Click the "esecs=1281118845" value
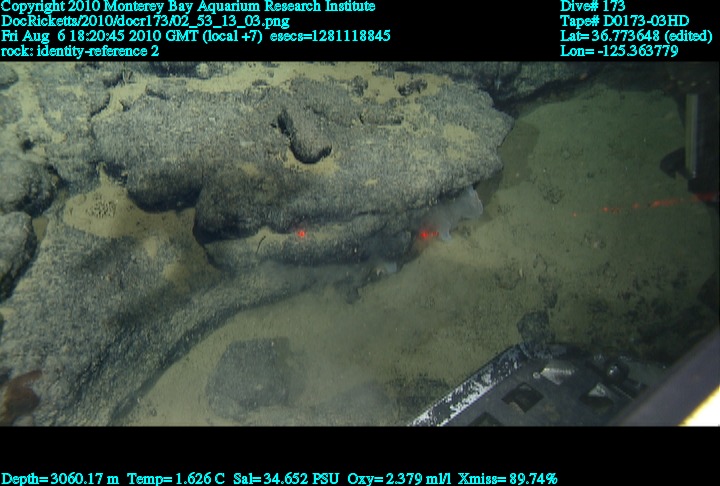This screenshot has width=720, height=486. (330, 36)
